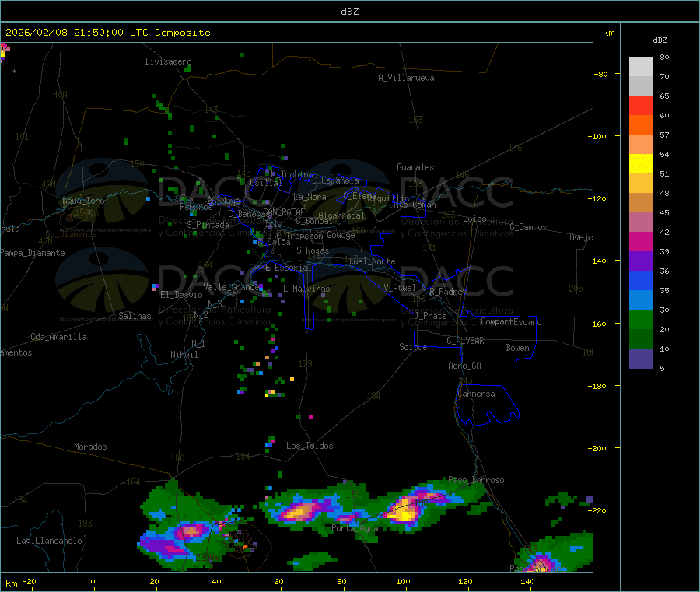The height and width of the screenshot is (592, 700).
Task: Select the Salinas place label
Action: [135, 316]
